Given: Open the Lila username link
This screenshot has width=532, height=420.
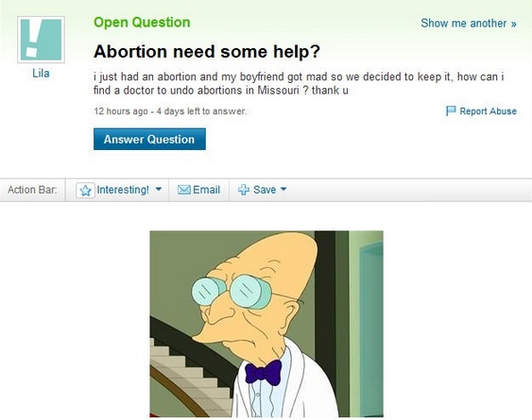Looking at the screenshot, I should coord(41,74).
